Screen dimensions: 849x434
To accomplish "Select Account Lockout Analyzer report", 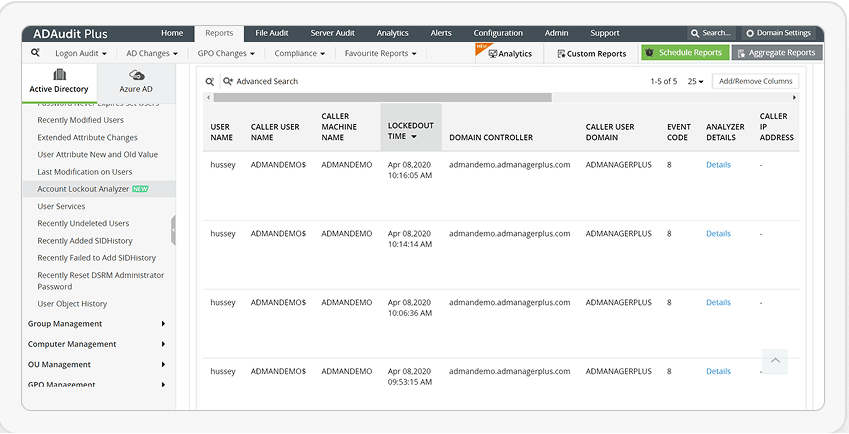I will 99,189.
